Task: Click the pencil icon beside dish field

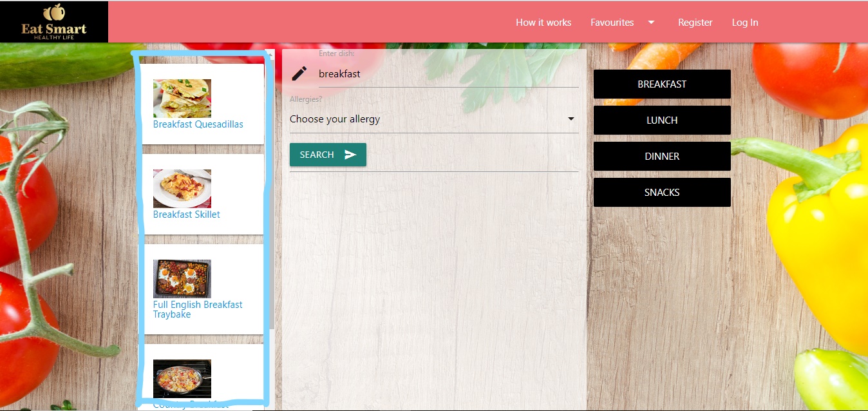Action: point(299,73)
